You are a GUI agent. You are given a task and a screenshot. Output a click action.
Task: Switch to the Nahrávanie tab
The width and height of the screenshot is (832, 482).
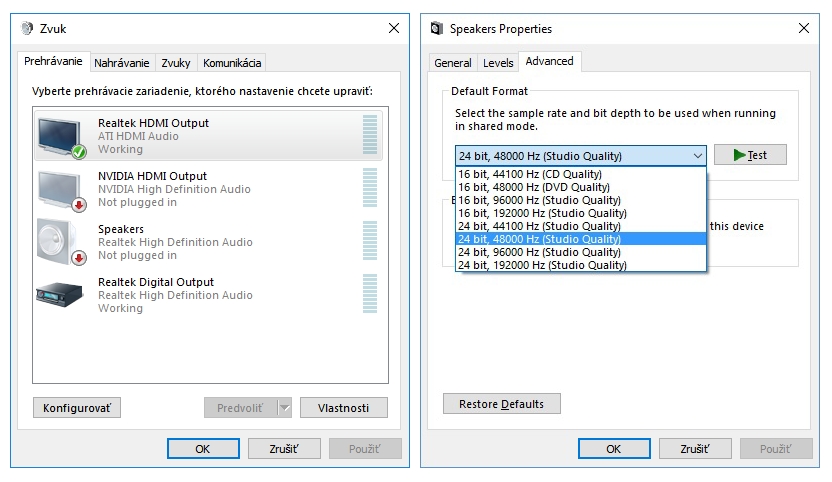point(121,63)
